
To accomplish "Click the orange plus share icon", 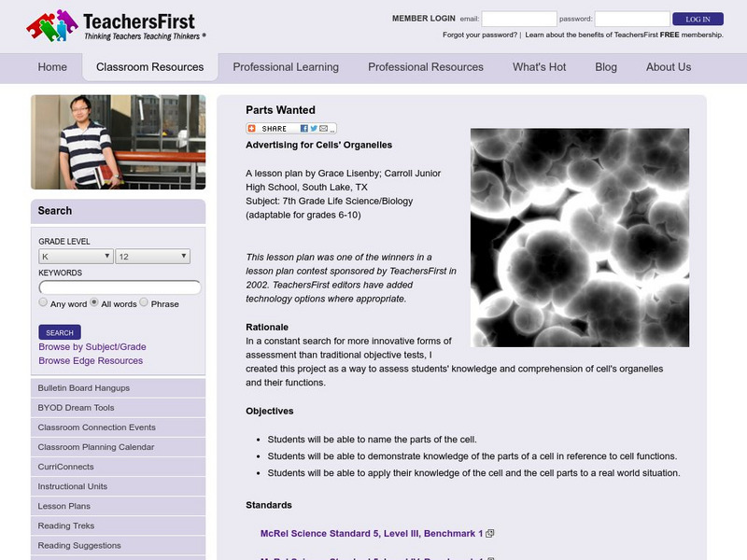I will pyautogui.click(x=251, y=129).
